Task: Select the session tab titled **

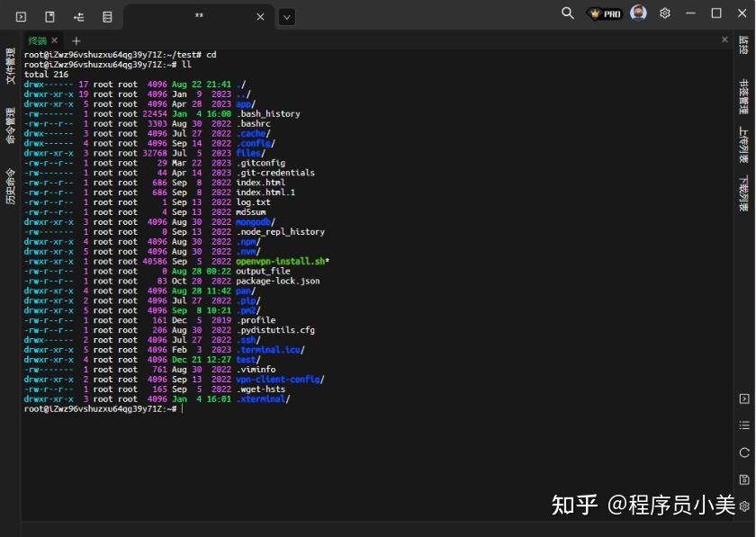Action: point(199,17)
